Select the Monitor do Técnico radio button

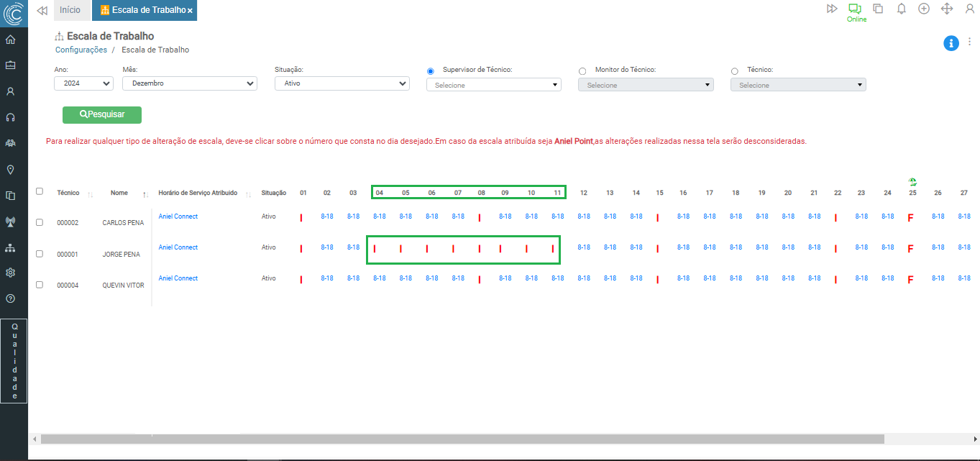pyautogui.click(x=582, y=71)
